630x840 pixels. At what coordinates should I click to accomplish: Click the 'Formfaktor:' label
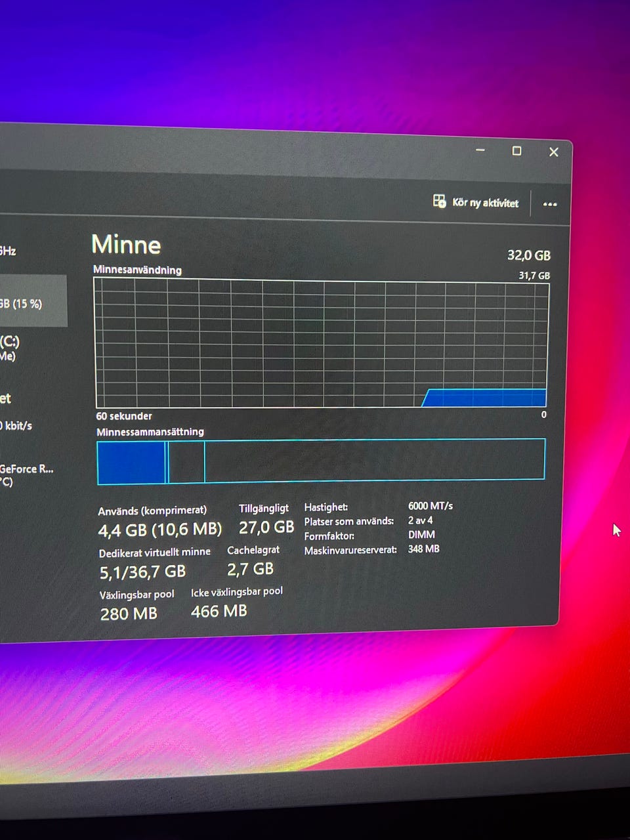pyautogui.click(x=329, y=536)
